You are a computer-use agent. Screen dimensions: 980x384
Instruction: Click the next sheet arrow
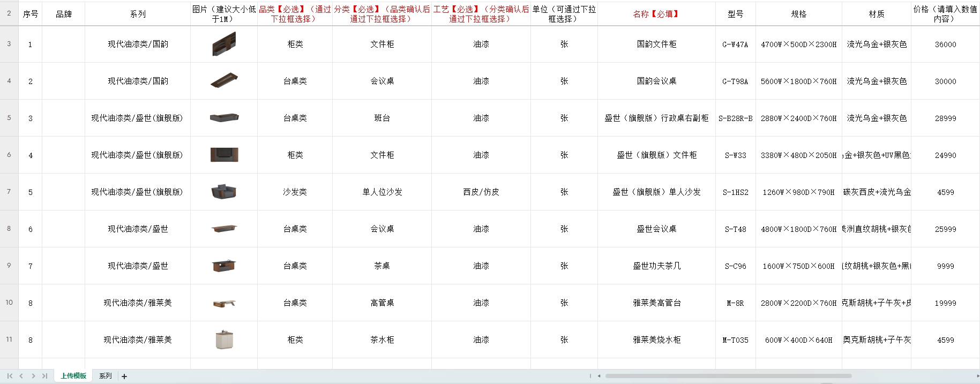point(33,376)
